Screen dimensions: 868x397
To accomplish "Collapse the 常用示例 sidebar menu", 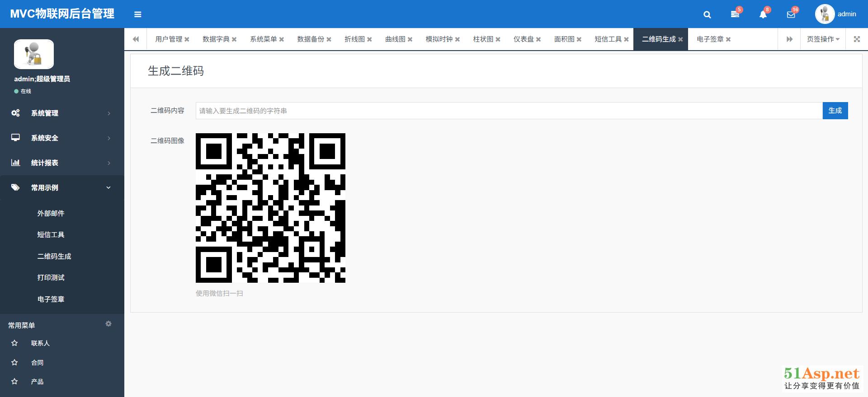I will (x=62, y=188).
